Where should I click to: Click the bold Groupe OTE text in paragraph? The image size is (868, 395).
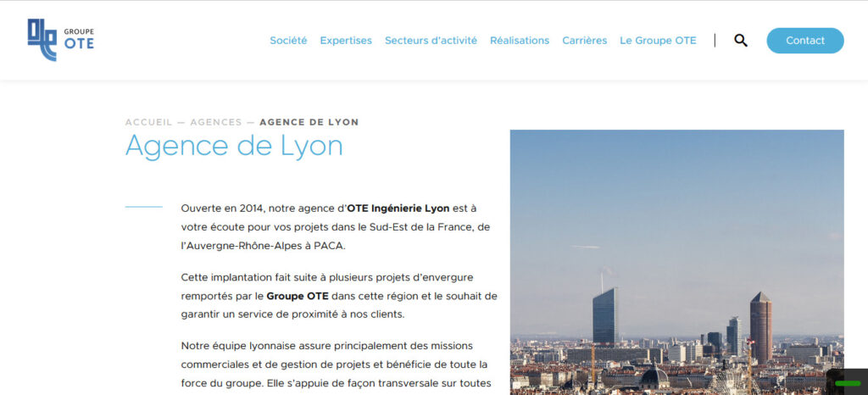298,296
